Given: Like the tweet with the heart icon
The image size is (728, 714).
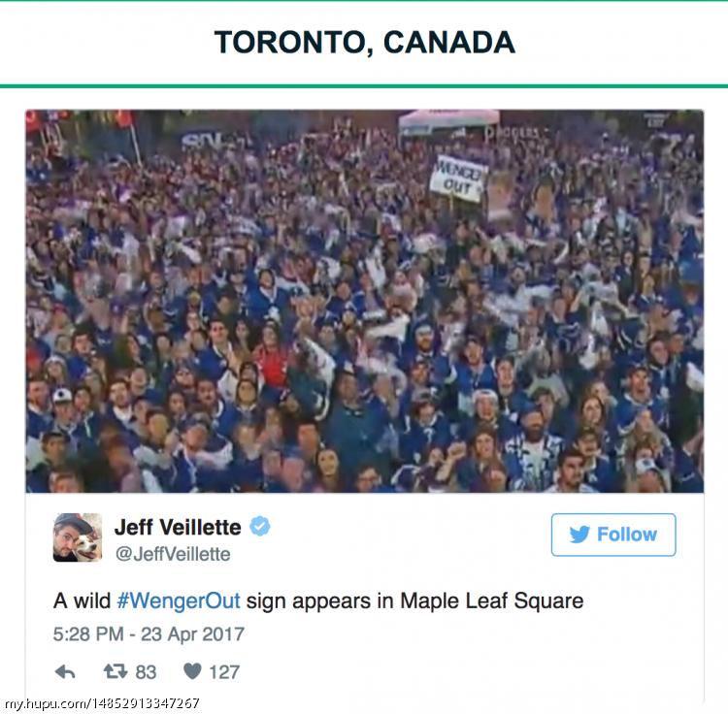Looking at the screenshot, I should [x=192, y=671].
